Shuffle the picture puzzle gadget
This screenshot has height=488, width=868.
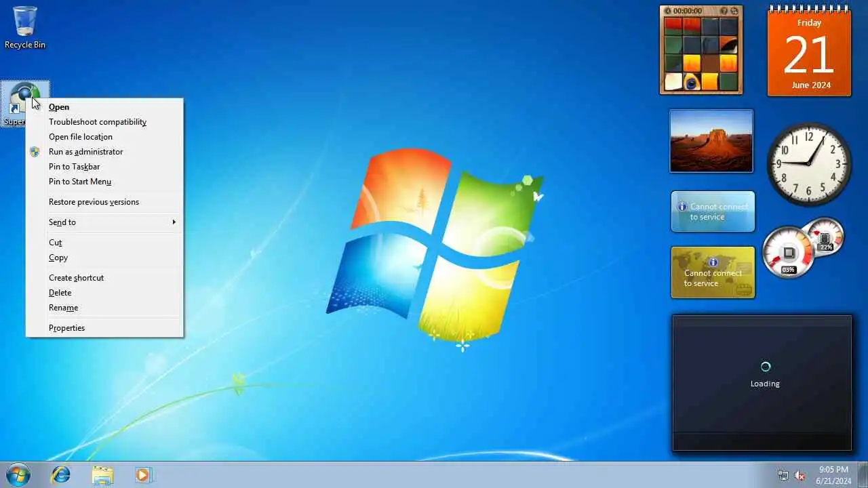[x=734, y=11]
